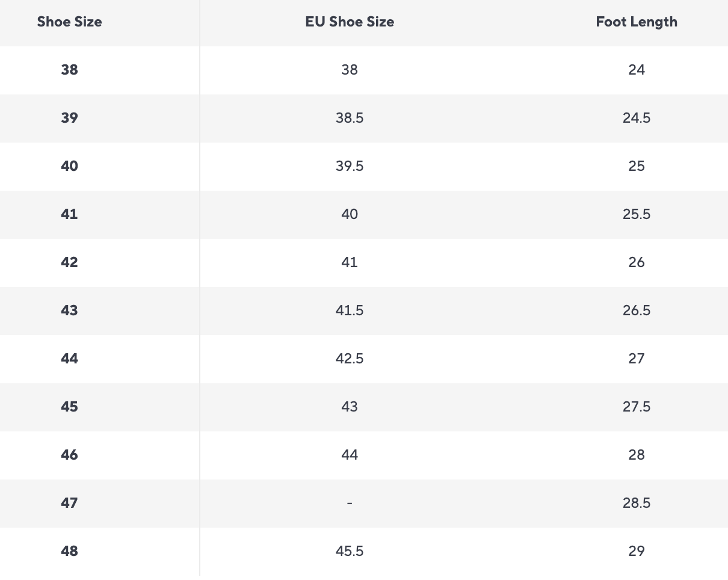The image size is (728, 580).
Task: Click bold shoe size 48 row label
Action: click(x=69, y=551)
